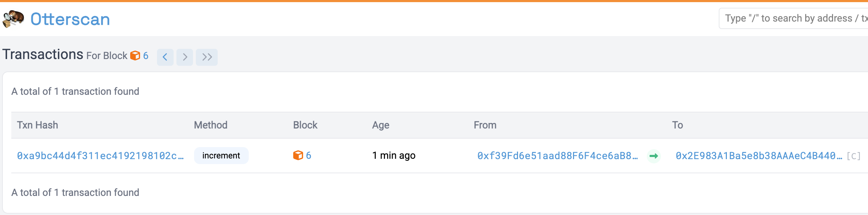Go to previous block chevron
The image size is (868, 215).
pos(165,57)
